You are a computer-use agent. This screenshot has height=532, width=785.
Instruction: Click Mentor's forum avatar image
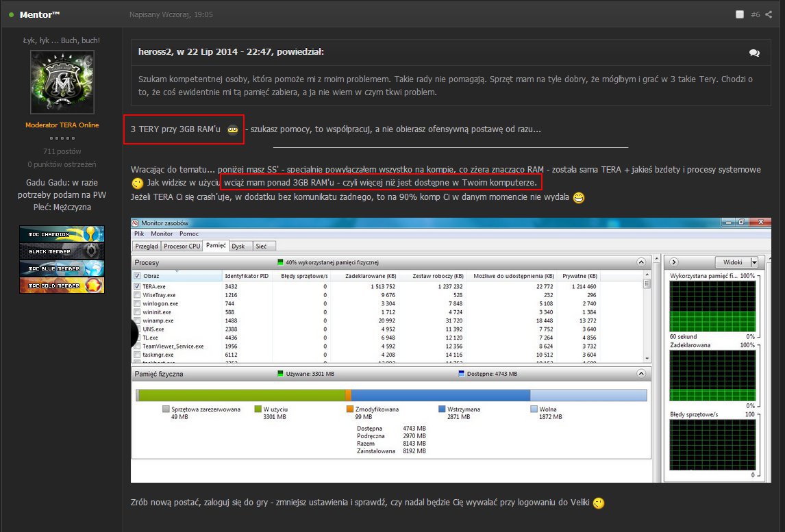(62, 82)
